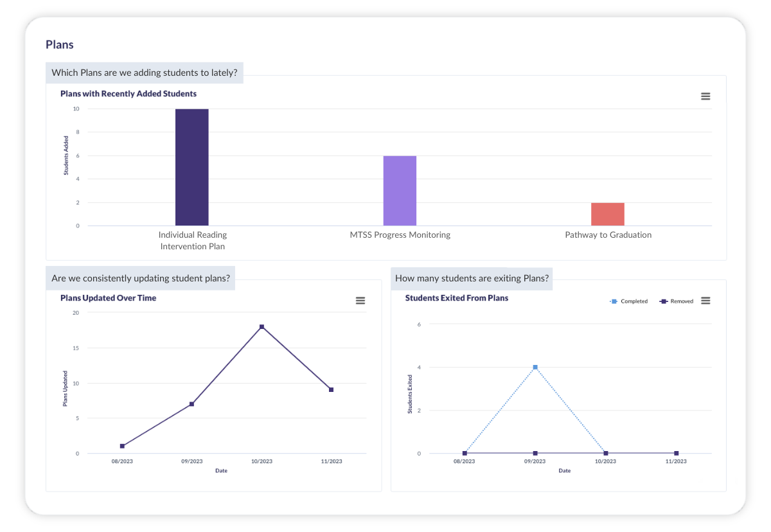Click the Pathway to Graduation bar
Screen dimensions: 771x532
(608, 214)
